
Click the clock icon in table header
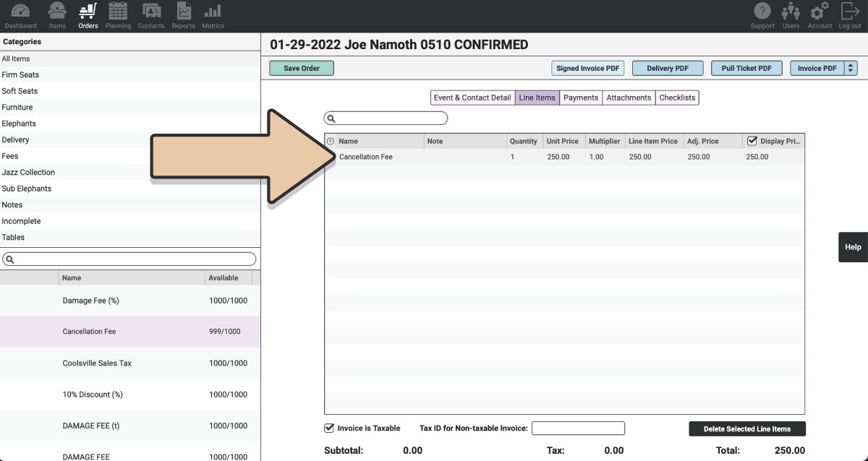click(x=331, y=142)
